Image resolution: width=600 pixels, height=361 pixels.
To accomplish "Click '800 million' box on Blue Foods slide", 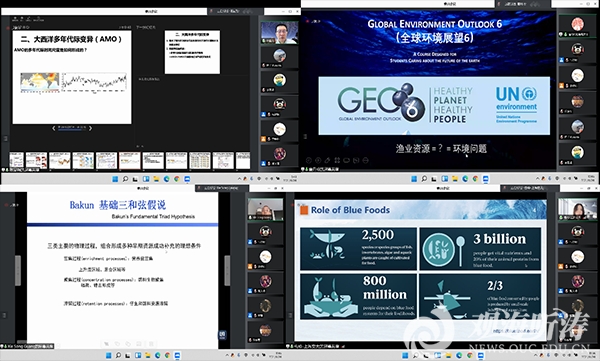I will click(358, 296).
